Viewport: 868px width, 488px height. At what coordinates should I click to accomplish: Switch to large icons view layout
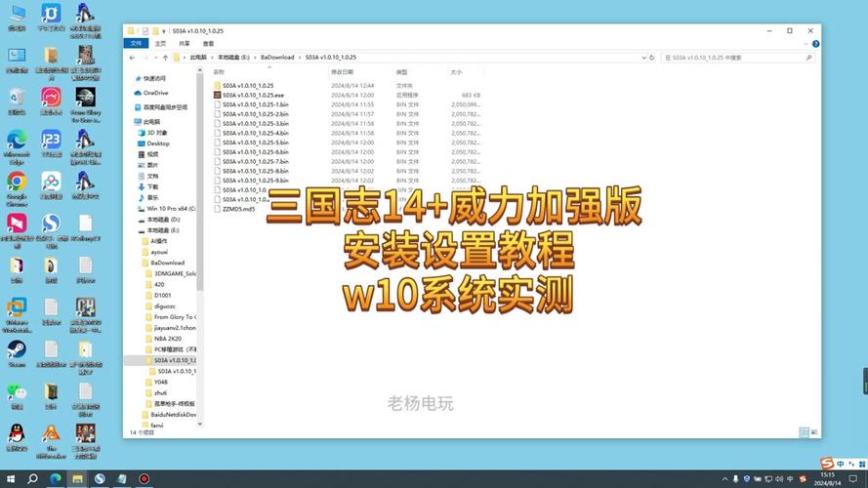(x=814, y=432)
